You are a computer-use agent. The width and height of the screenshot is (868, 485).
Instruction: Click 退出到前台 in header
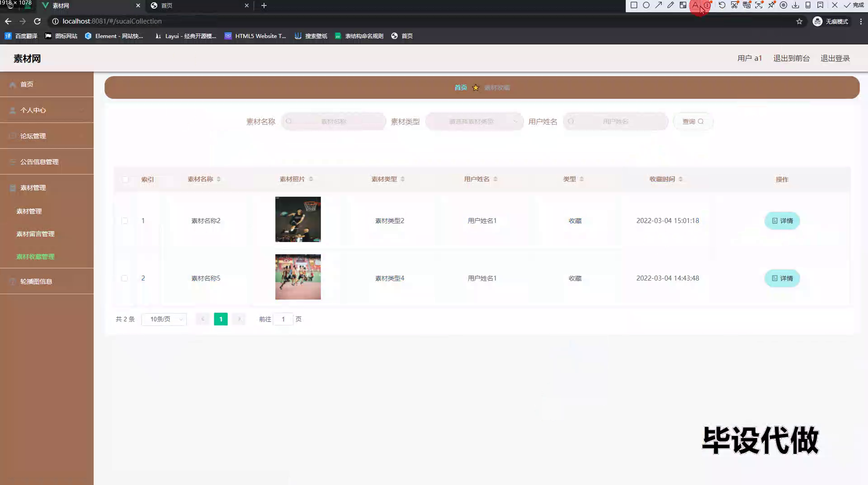click(791, 58)
